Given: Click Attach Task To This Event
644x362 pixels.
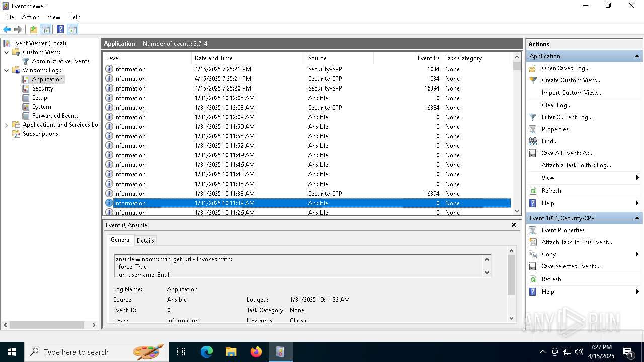Looking at the screenshot, I should click(x=577, y=242).
